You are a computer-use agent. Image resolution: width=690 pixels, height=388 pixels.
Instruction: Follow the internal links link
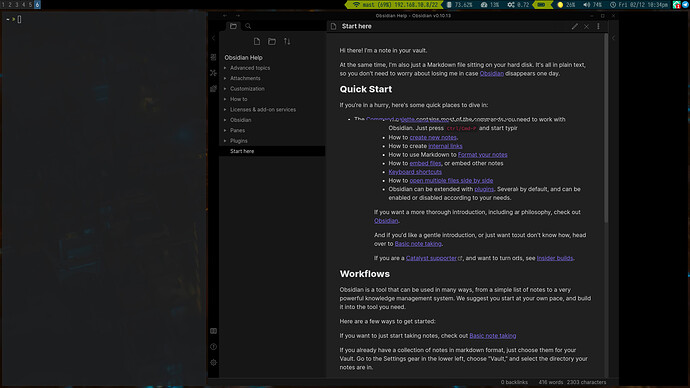click(445, 146)
